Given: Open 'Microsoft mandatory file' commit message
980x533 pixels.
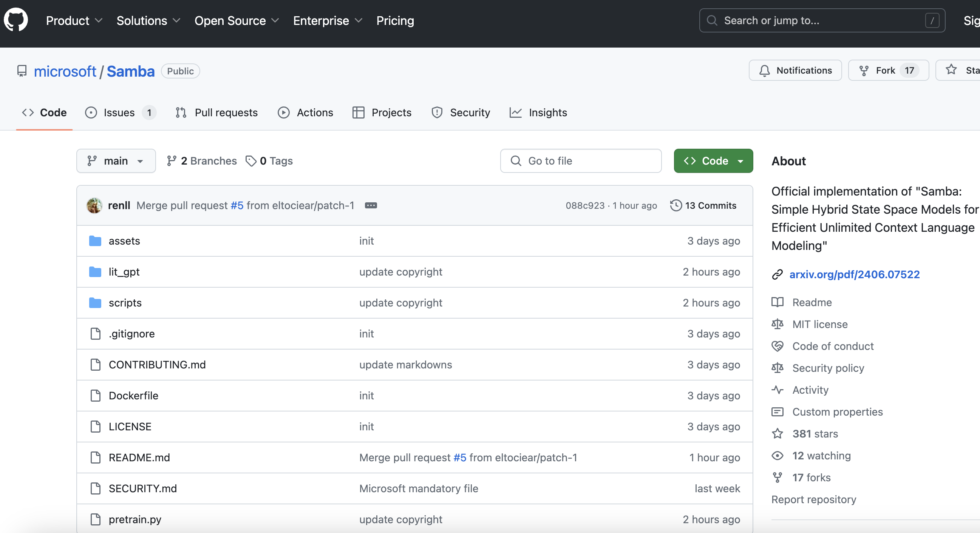Looking at the screenshot, I should [419, 488].
